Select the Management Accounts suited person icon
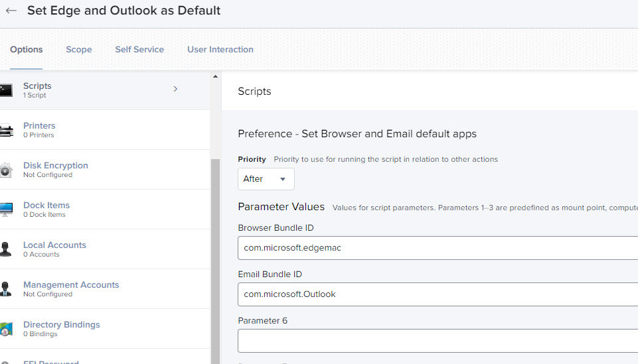Viewport: 638px width, 364px height. [x=6, y=289]
